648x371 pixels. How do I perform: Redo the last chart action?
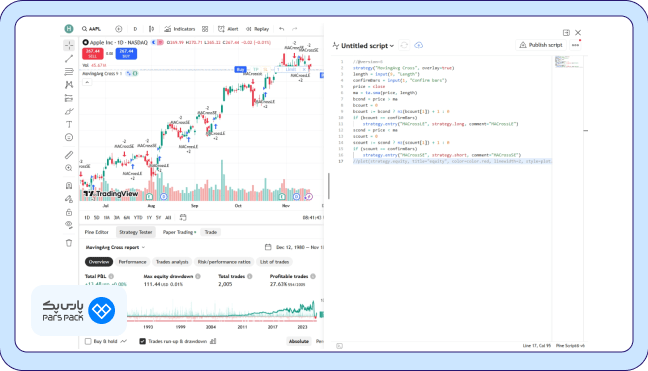[x=295, y=29]
